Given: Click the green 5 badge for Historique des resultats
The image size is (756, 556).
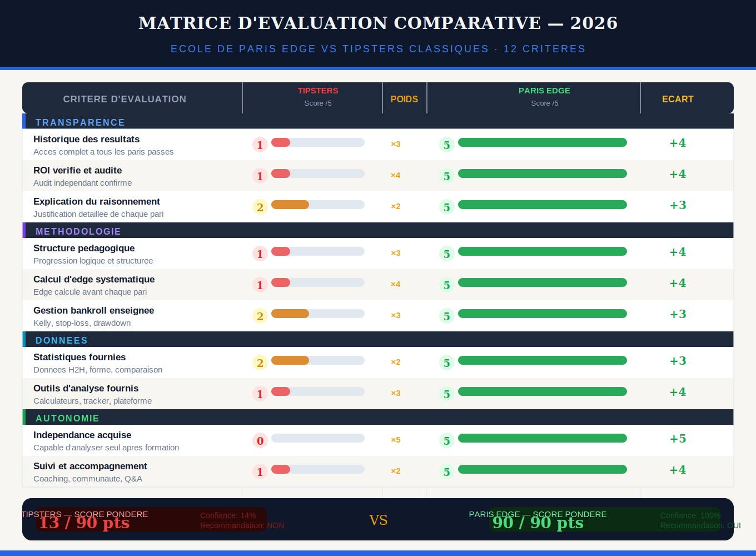Looking at the screenshot, I should pos(447,145).
